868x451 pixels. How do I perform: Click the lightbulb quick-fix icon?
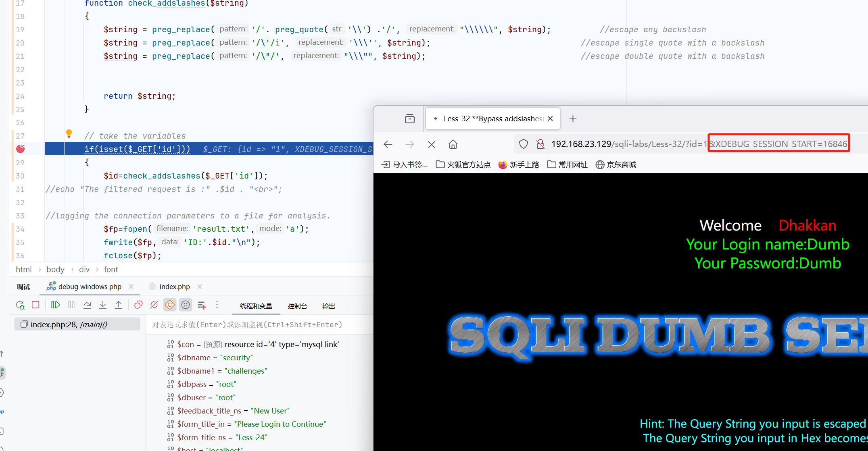click(x=69, y=133)
